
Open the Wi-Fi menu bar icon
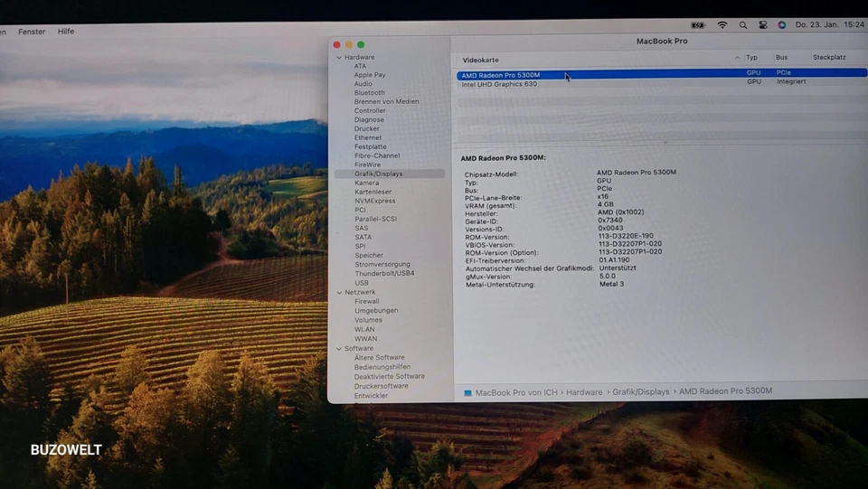coord(722,25)
